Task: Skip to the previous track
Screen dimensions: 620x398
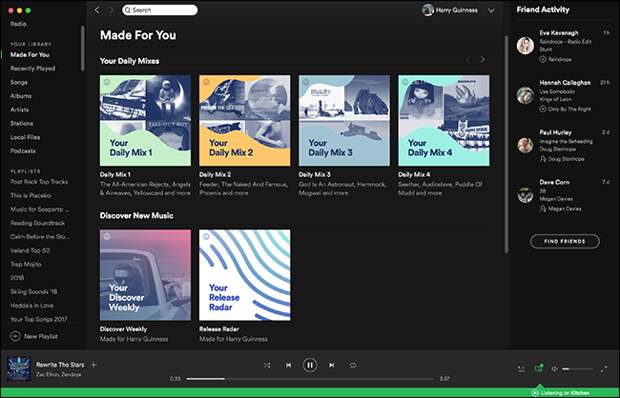Action: tap(289, 365)
